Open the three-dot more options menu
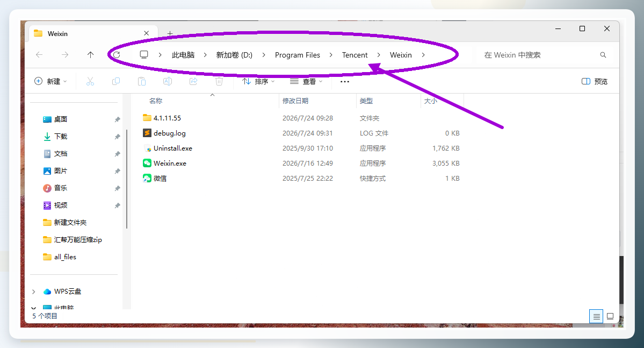Image resolution: width=644 pixels, height=348 pixels. tap(345, 81)
